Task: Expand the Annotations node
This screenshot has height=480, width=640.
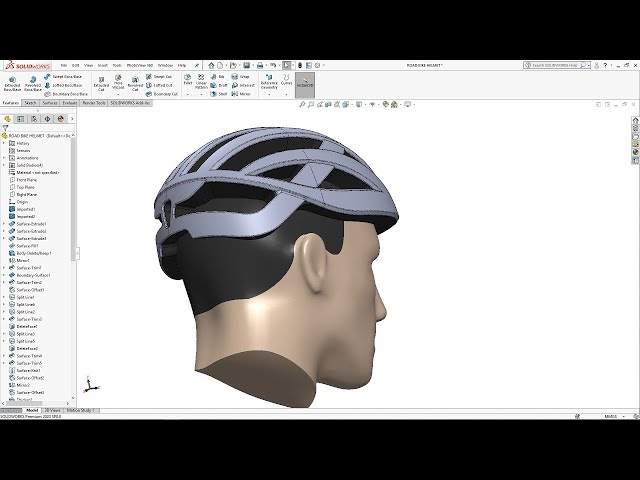Action: coord(4,158)
